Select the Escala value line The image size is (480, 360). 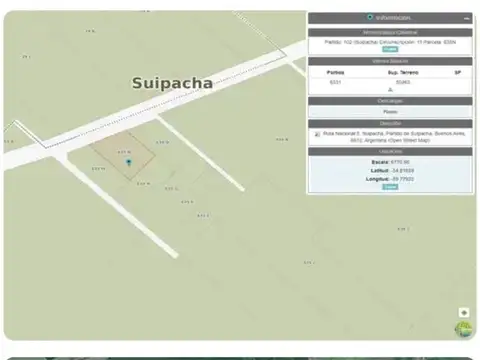tap(390, 162)
